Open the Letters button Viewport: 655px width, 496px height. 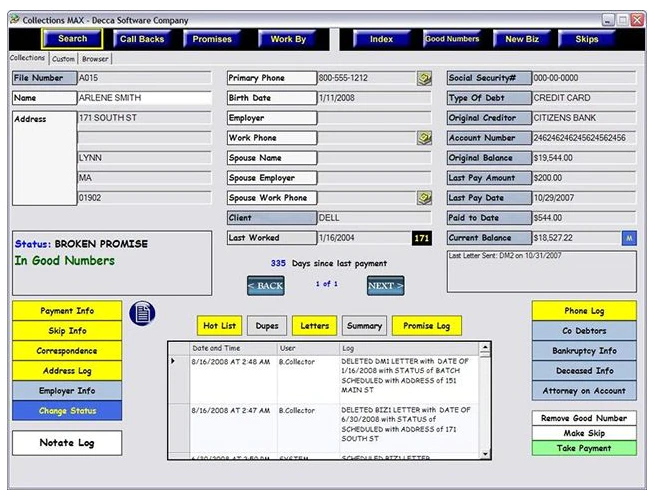pos(315,326)
